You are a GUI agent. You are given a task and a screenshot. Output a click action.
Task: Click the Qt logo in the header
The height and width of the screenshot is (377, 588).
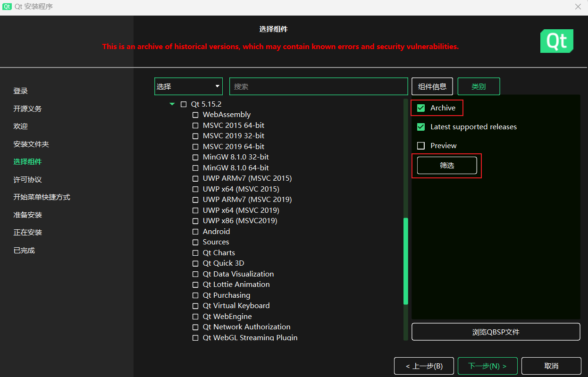tap(557, 41)
